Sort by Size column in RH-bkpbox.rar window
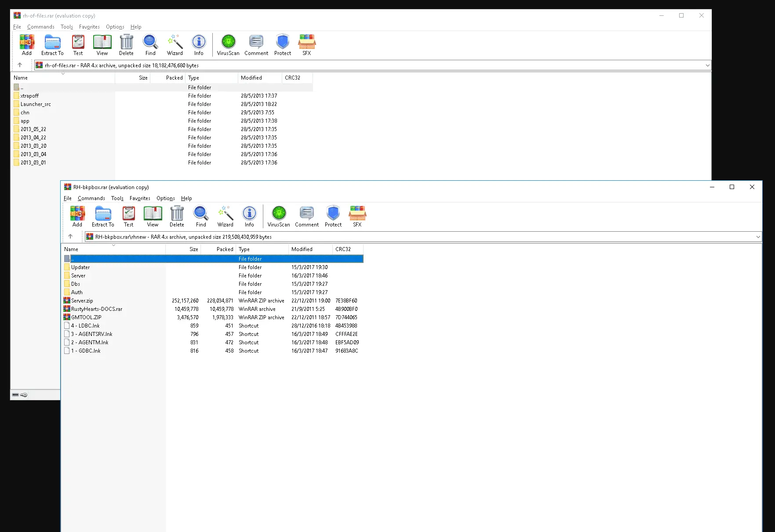The image size is (775, 532). point(183,249)
